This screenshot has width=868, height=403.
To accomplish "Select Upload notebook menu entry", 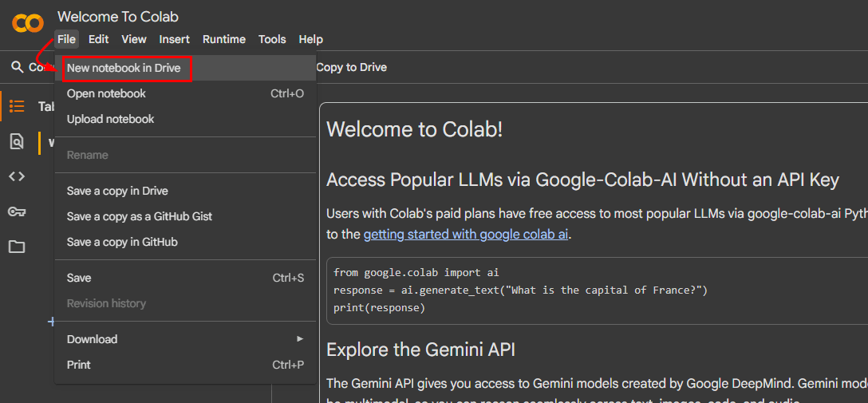I will coord(110,119).
